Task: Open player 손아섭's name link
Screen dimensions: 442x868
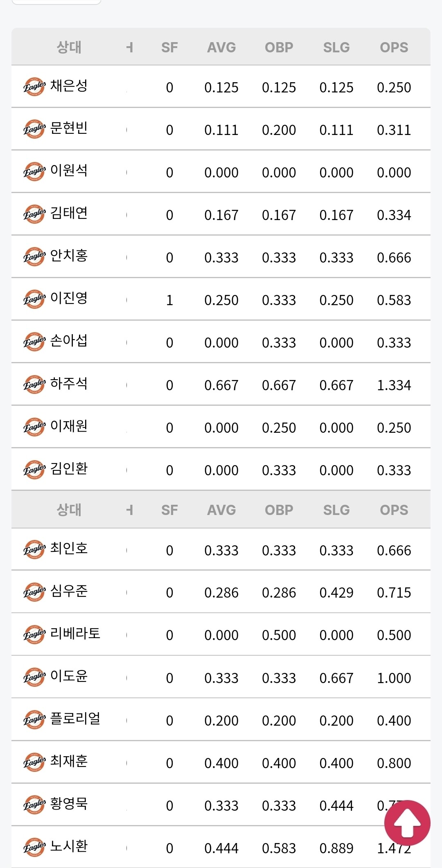Action: coord(69,341)
